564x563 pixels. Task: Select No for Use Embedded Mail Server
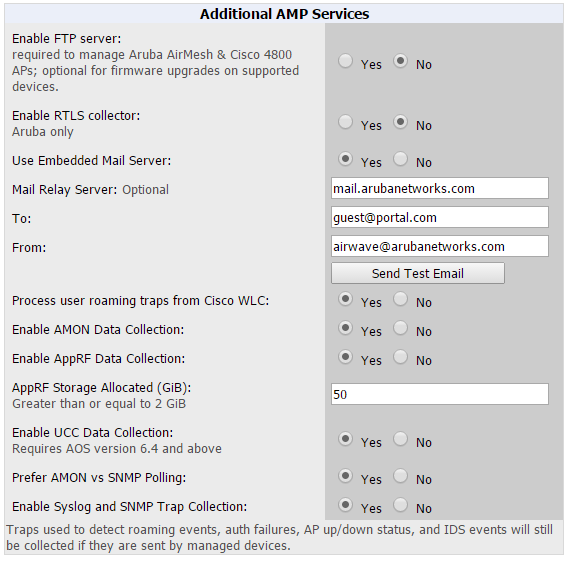pos(400,159)
